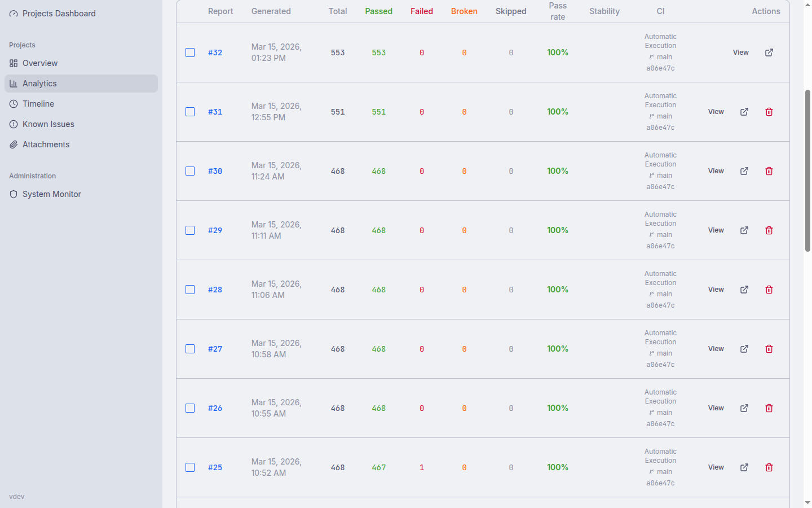Open report link #27

[x=215, y=349]
